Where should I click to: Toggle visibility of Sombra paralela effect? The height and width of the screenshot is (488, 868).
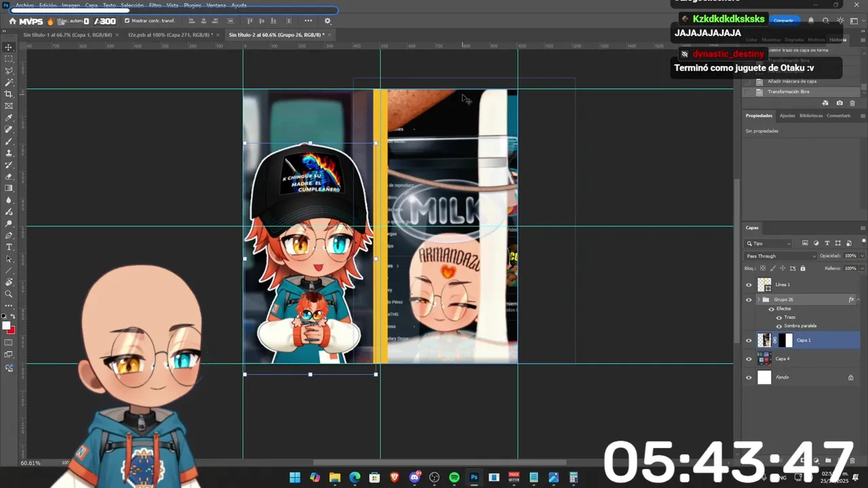[779, 326]
